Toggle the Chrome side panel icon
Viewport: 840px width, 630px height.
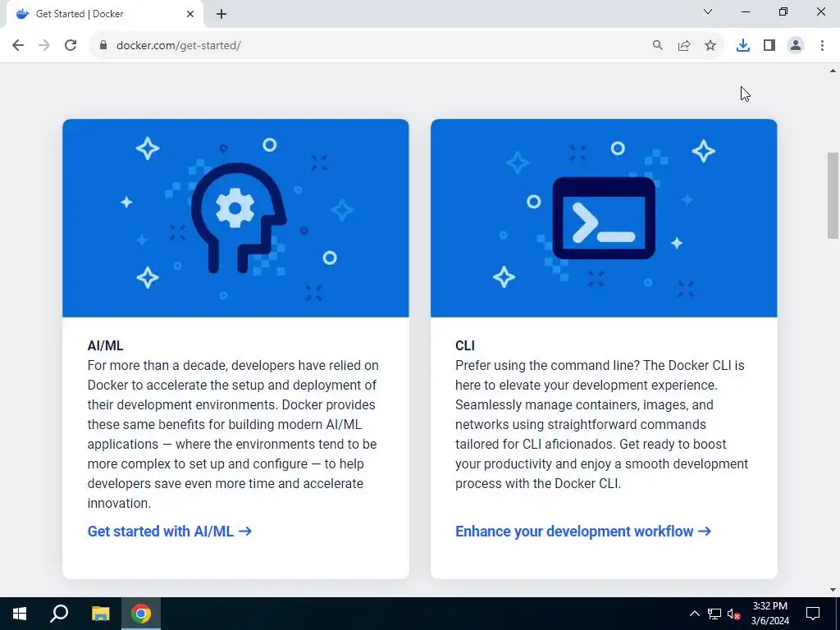[x=769, y=46]
